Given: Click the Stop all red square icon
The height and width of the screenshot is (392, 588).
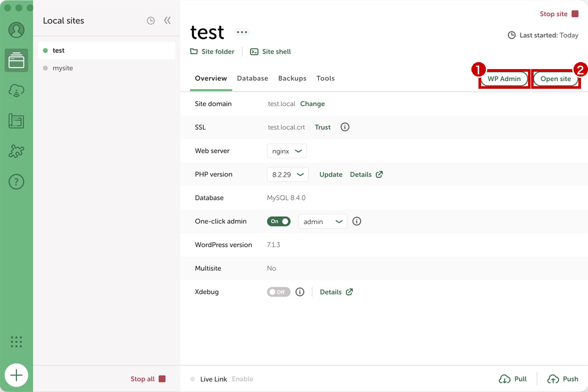Looking at the screenshot, I should [x=162, y=379].
